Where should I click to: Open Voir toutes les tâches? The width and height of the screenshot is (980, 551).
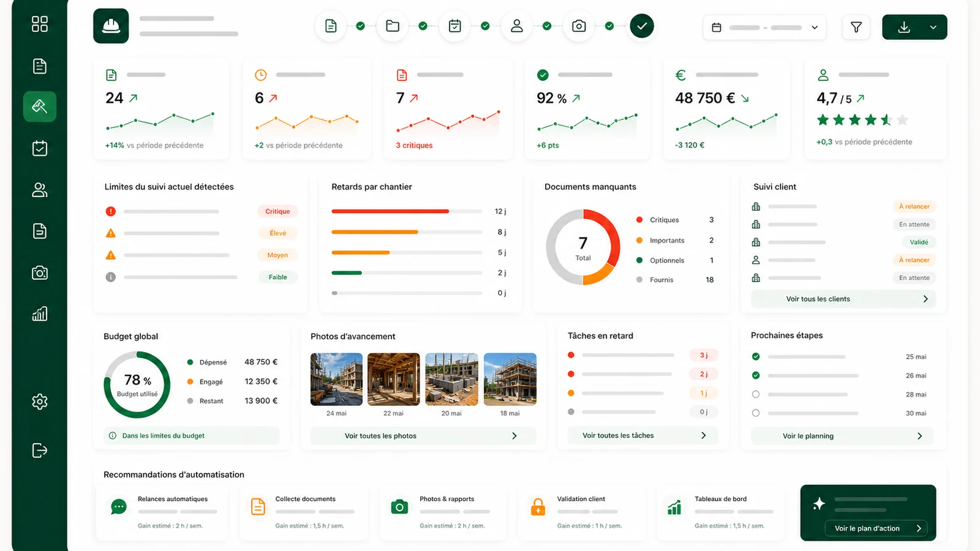642,435
